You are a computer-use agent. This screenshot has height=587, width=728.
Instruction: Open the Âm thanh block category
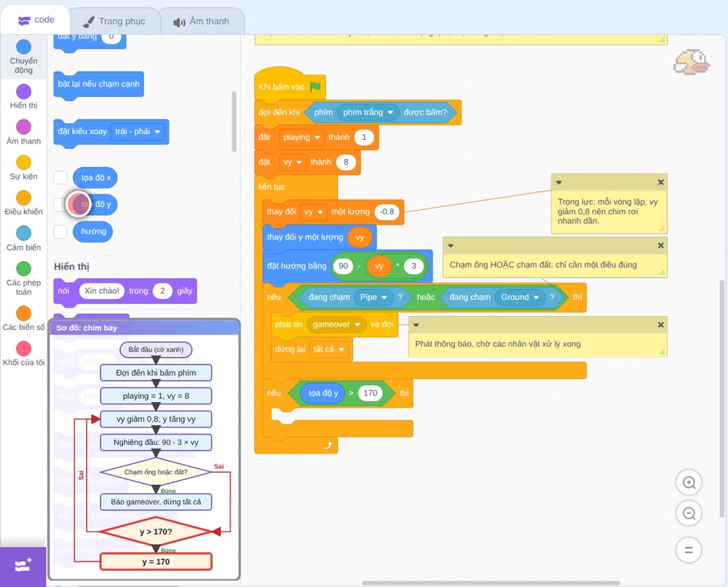[24, 133]
